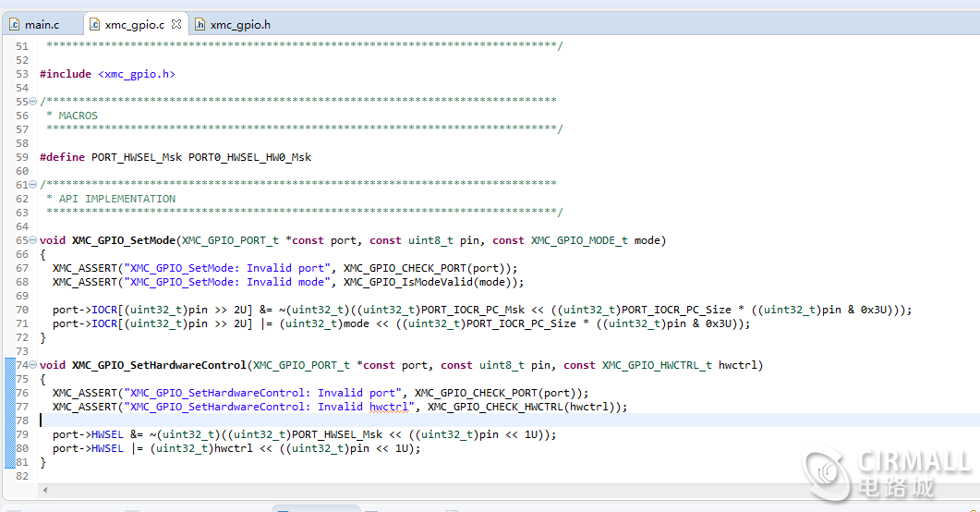Close the xmc_gpio.c editor tab
980x512 pixels.
point(176,25)
